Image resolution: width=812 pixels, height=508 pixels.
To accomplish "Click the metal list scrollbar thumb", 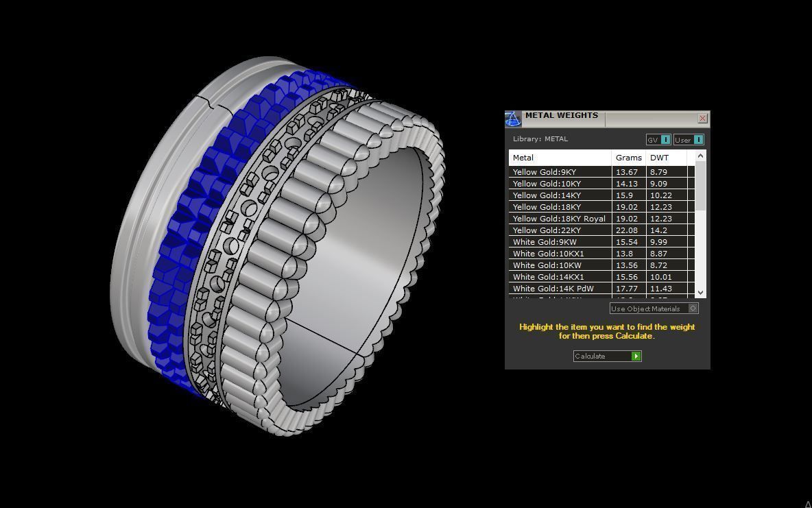I will [x=701, y=186].
